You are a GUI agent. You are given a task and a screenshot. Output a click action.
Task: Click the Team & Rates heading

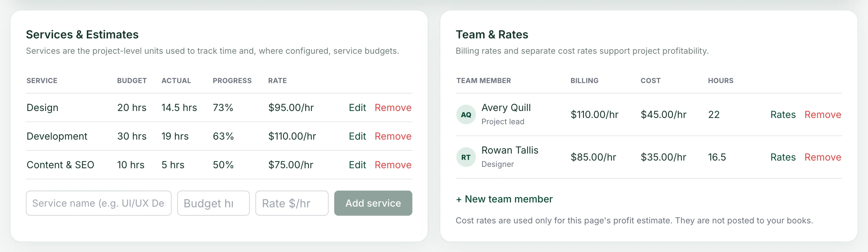[492, 35]
